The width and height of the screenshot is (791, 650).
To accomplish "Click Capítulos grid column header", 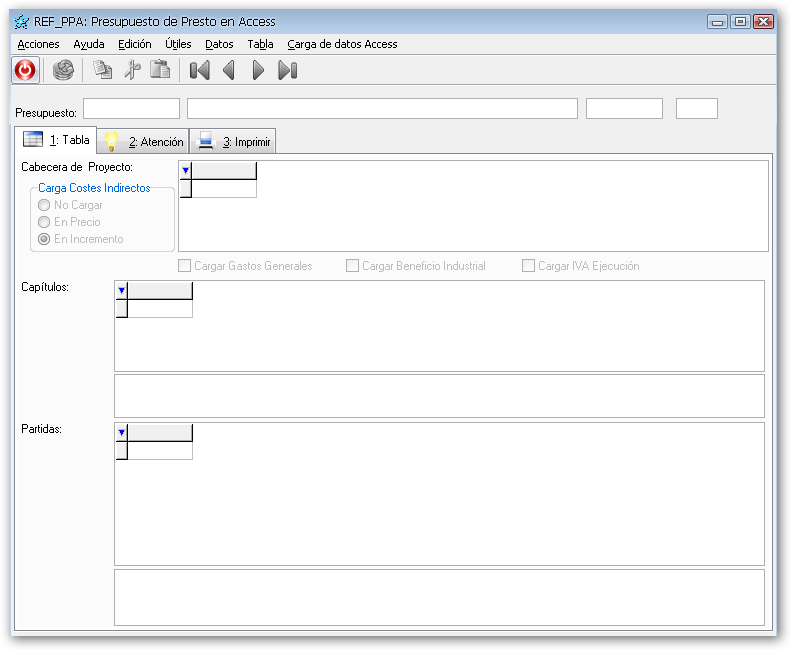I will tap(160, 291).
